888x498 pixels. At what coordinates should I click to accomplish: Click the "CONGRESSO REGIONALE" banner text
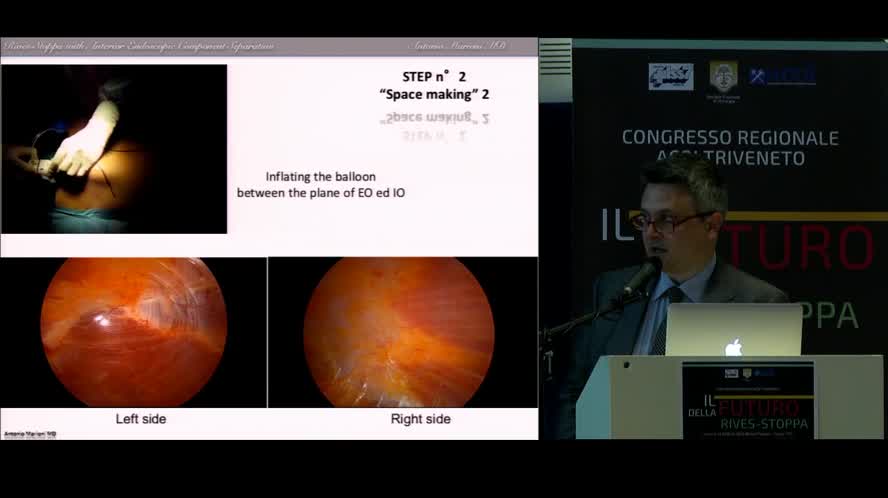click(x=730, y=138)
